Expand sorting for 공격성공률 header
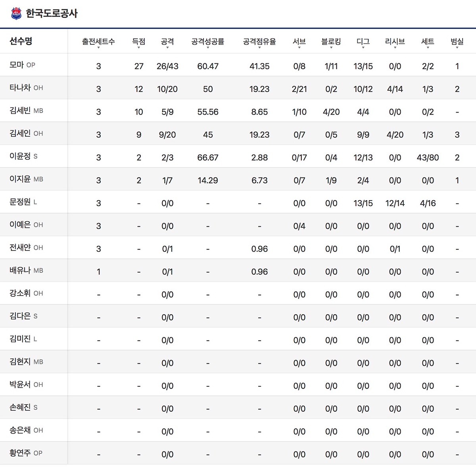The height and width of the screenshot is (476, 476). 208,47
